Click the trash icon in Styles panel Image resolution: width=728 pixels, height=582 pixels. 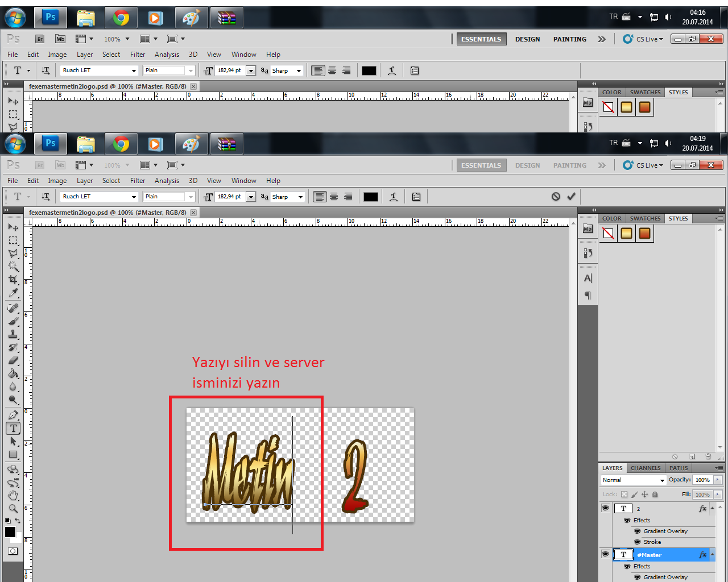(708, 456)
